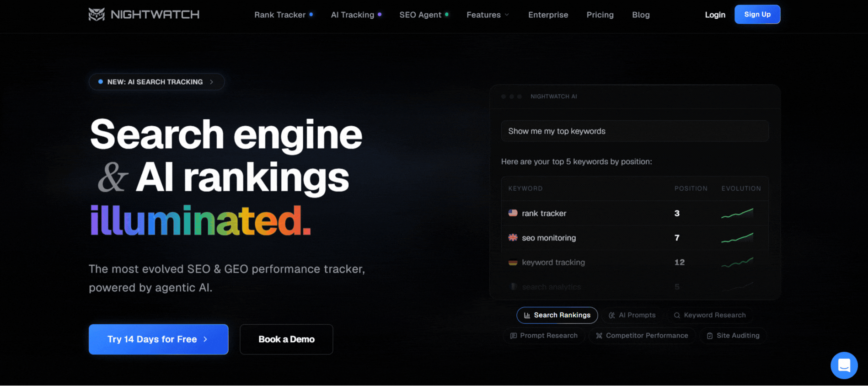Viewport: 868px width, 386px height.
Task: Click the 'Show me my top keywords' input
Action: (635, 131)
